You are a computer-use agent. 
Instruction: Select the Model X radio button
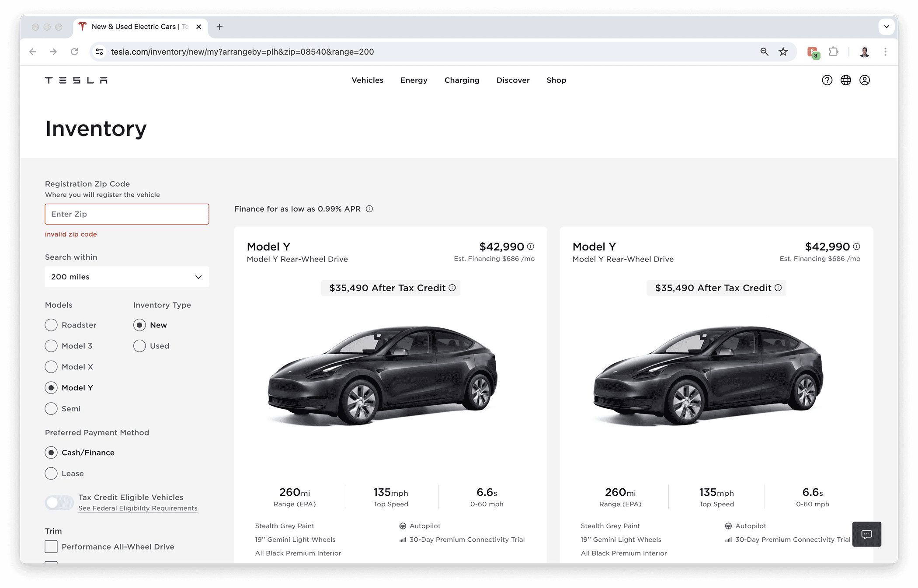click(51, 367)
